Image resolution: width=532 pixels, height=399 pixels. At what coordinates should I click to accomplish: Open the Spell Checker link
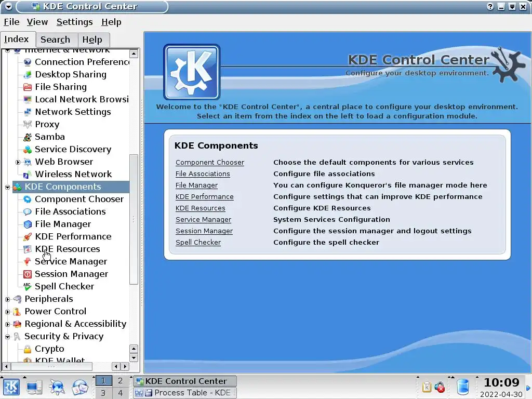(198, 243)
